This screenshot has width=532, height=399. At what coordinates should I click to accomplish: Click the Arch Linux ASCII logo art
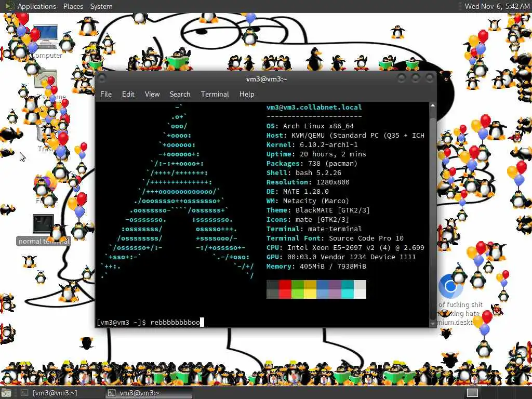(178, 191)
